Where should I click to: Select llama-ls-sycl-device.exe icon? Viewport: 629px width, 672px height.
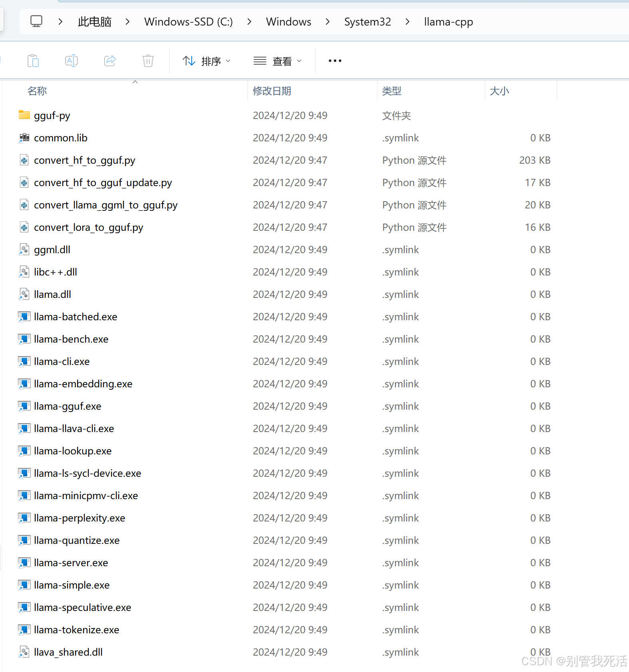point(24,473)
